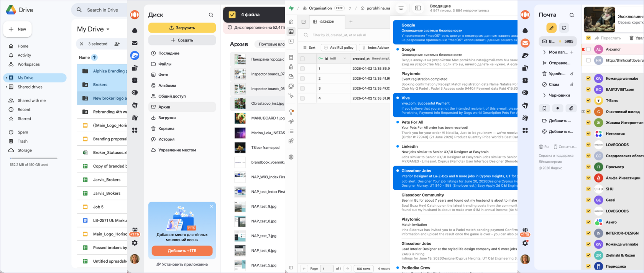The image size is (644, 273).
Task: Refresh the mailbox with the circular arrows icon
Action: point(564,28)
